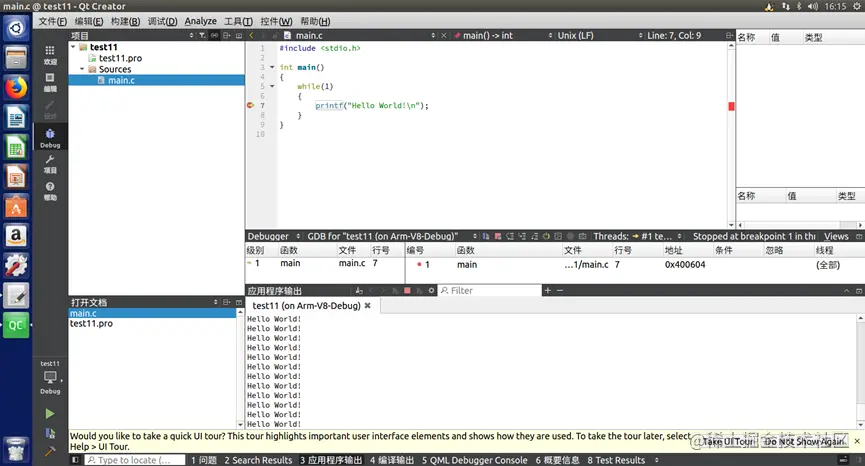
Task: Open 5 QML Debugger Console pane
Action: point(474,460)
